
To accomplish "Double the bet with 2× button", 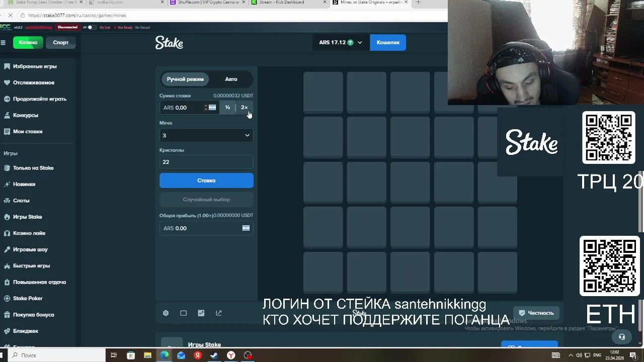I will (244, 108).
